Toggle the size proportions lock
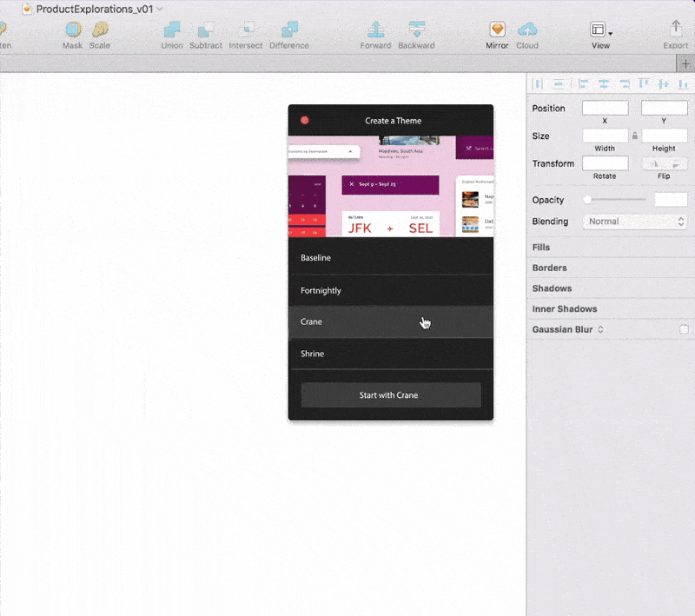 coord(635,136)
